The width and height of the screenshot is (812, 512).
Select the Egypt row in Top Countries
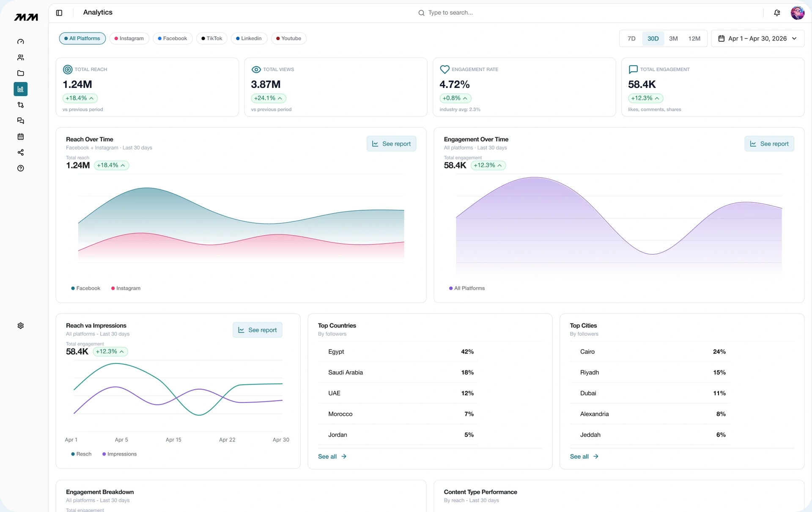(398, 352)
